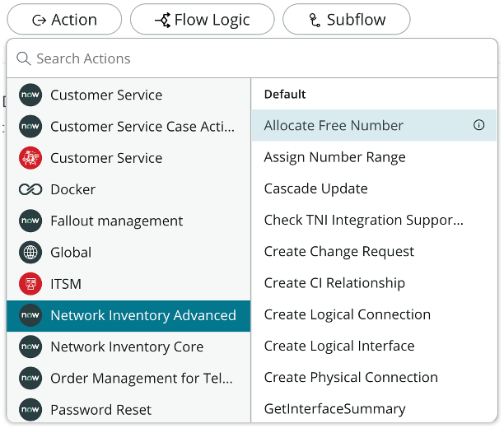Click the Docker infinity icon
The width and height of the screenshot is (504, 428).
(x=30, y=189)
